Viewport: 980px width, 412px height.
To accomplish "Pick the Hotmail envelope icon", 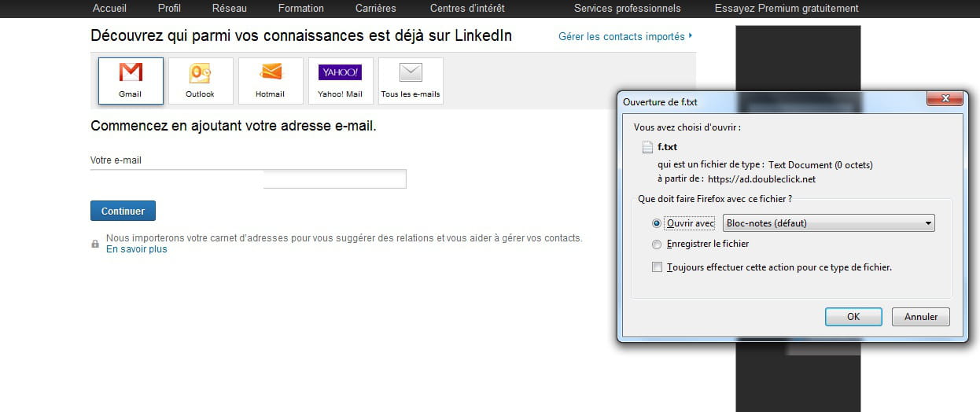I will [x=271, y=72].
